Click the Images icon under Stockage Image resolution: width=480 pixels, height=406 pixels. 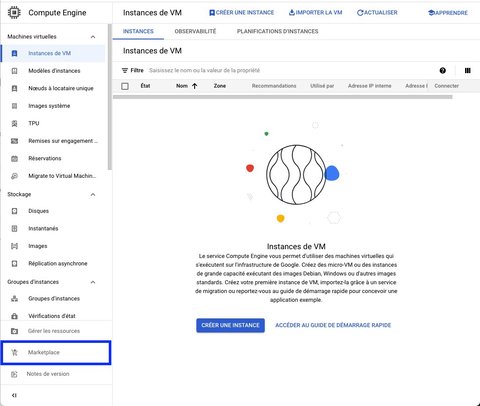[x=14, y=246]
